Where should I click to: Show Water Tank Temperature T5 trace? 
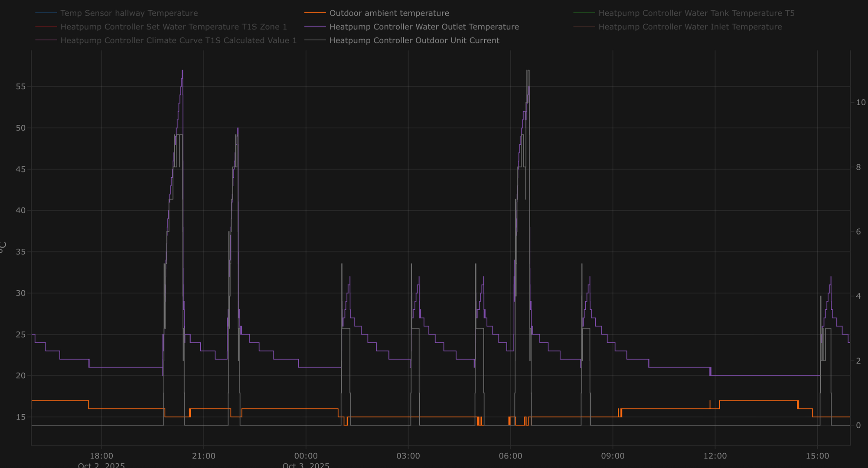click(x=696, y=13)
